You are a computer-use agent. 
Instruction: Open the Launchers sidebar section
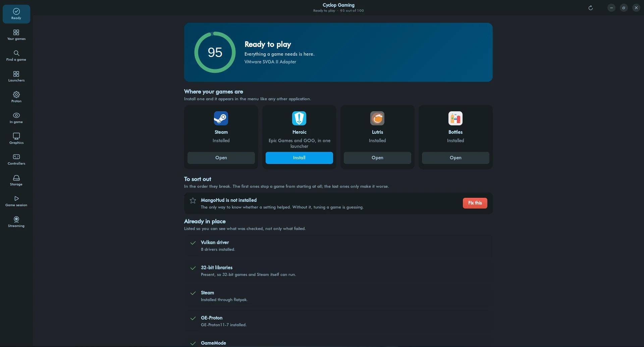[16, 76]
